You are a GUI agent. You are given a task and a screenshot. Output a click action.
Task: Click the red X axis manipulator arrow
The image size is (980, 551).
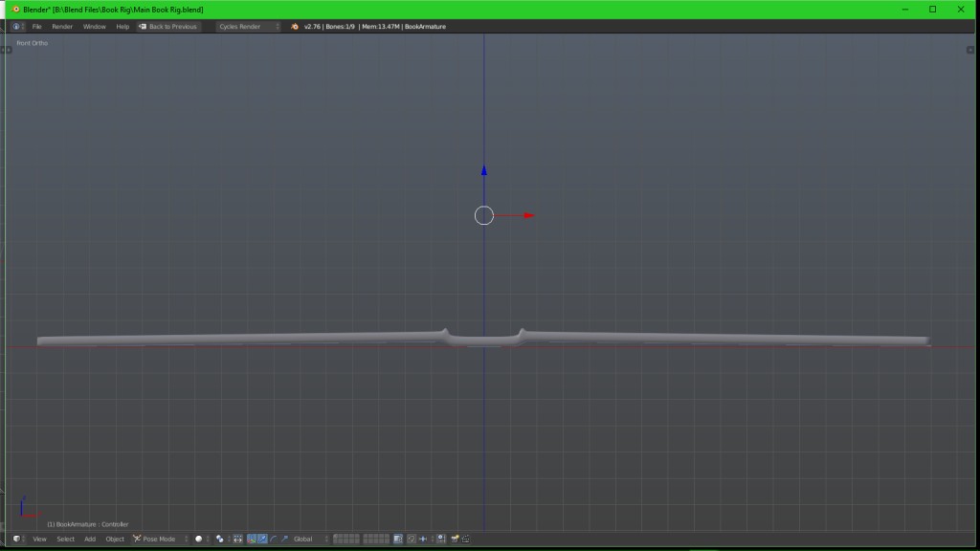click(528, 215)
